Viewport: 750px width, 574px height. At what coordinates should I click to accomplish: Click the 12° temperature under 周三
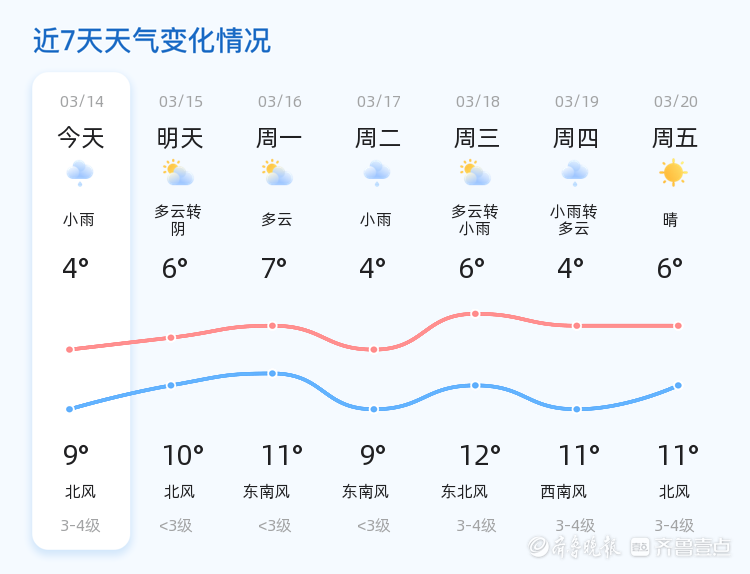(x=480, y=456)
